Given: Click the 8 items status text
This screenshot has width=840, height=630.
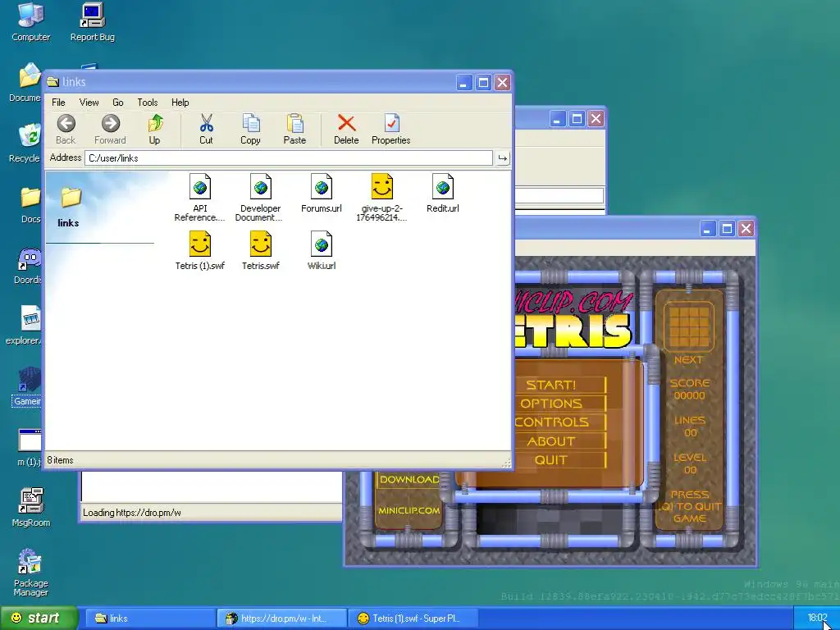Looking at the screenshot, I should pyautogui.click(x=60, y=460).
